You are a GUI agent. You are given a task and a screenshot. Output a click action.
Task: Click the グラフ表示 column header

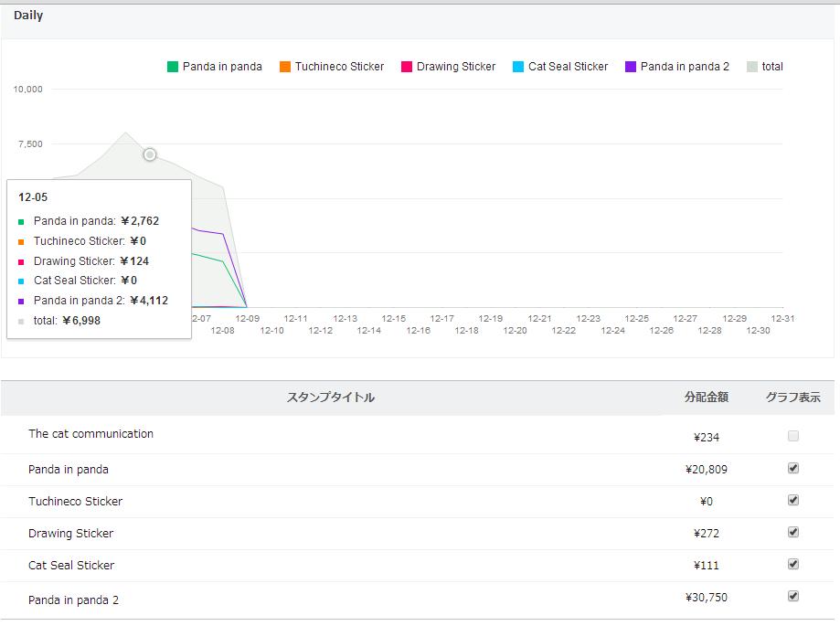792,398
